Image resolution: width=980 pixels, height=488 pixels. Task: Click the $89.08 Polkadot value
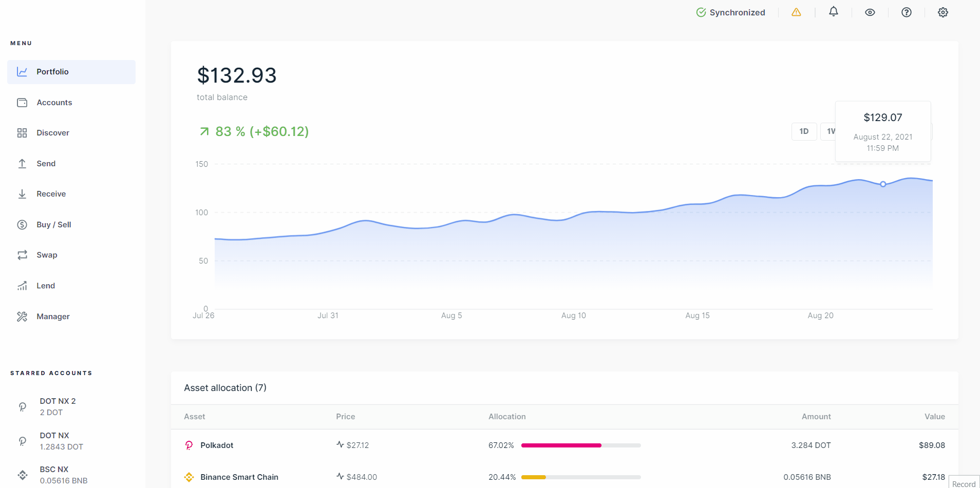pos(932,445)
